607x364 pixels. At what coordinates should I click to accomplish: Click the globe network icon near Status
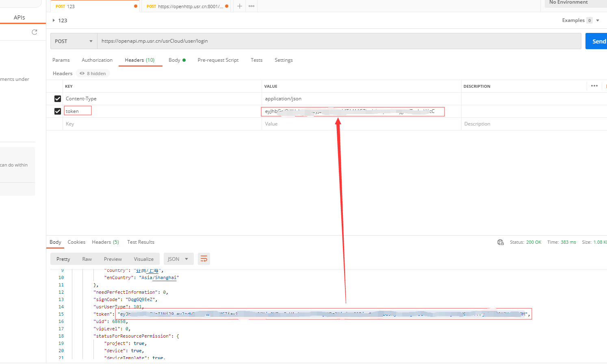pyautogui.click(x=501, y=242)
